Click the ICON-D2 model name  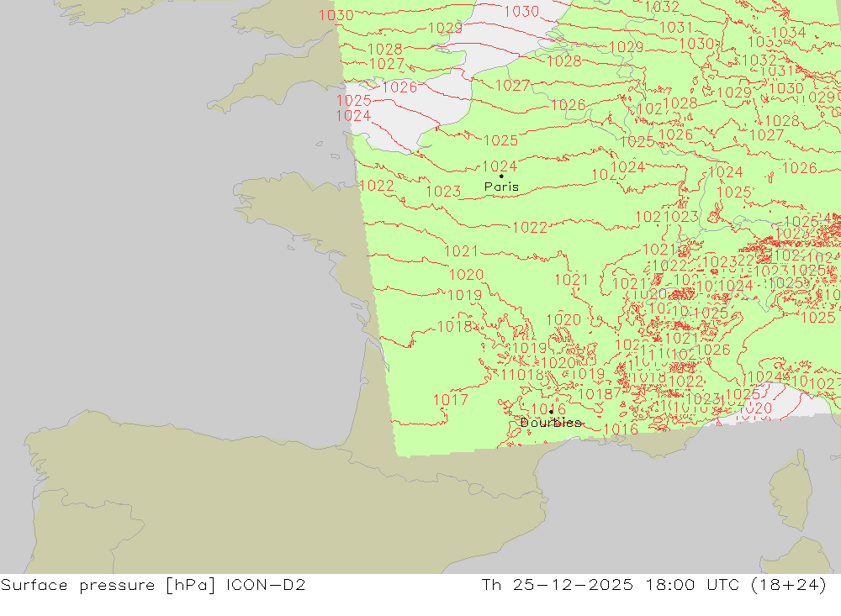[266, 584]
